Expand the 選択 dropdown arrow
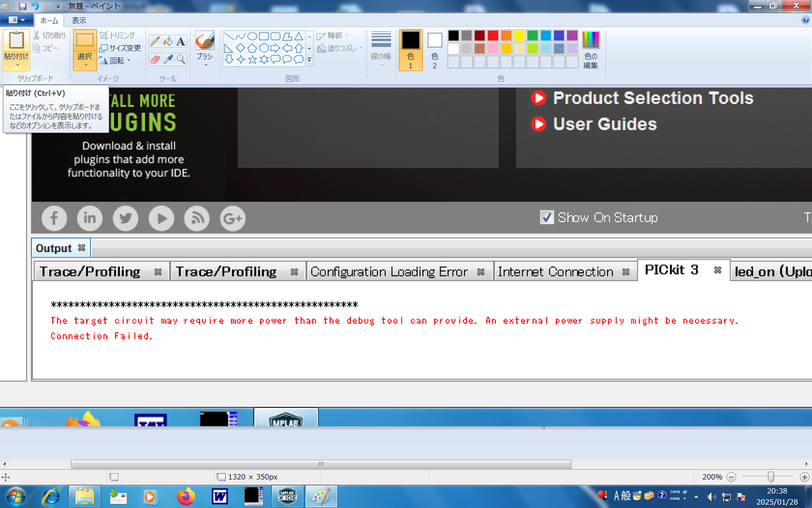812x508 pixels. (x=85, y=66)
